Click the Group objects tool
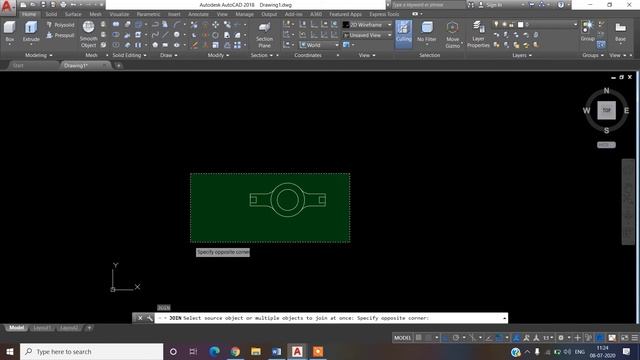Image resolution: width=640 pixels, height=360 pixels. (587, 31)
